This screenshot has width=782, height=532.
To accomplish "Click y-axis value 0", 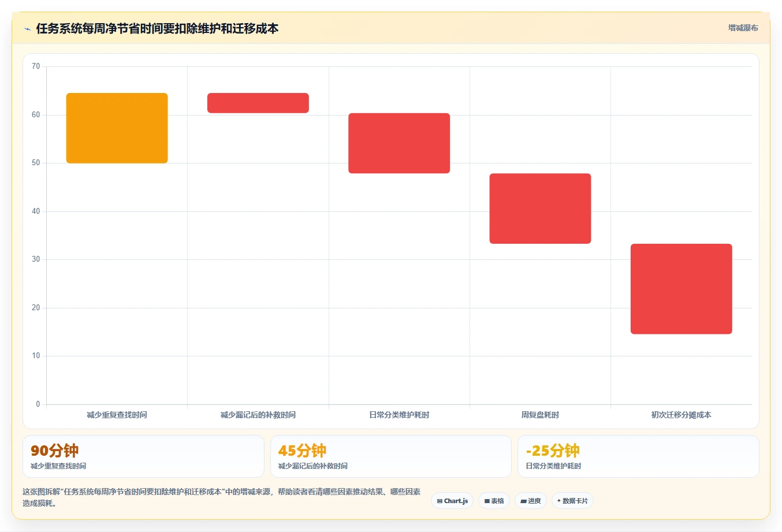I will (38, 404).
